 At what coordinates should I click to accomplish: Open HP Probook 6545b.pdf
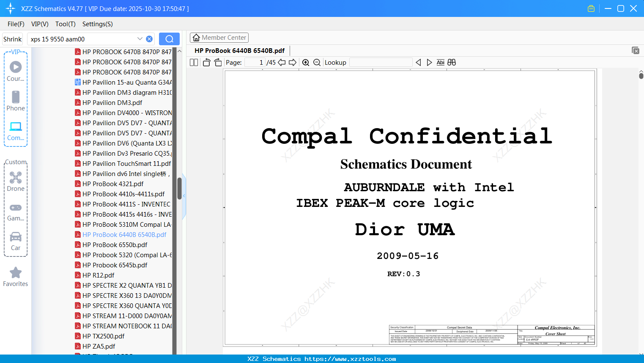coord(111,265)
